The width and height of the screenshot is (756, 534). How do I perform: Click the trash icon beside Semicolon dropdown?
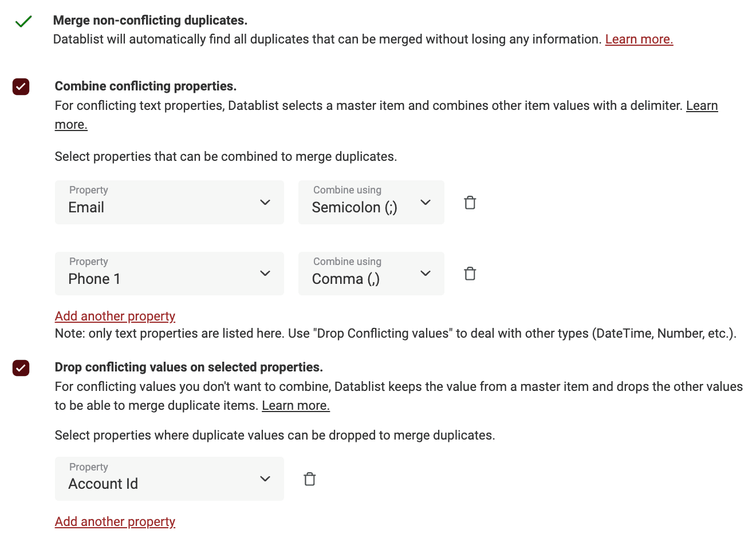[470, 202]
